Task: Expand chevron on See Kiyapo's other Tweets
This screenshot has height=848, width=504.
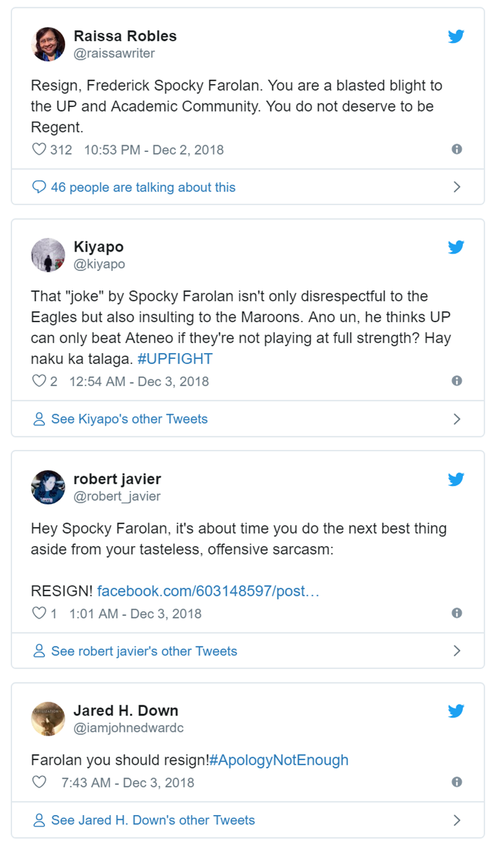Action: pos(457,419)
